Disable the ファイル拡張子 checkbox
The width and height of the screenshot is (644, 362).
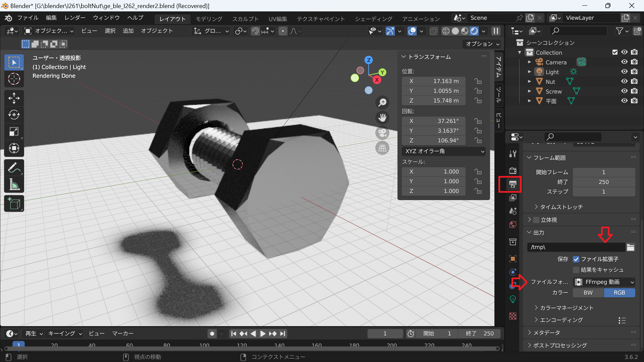point(576,259)
